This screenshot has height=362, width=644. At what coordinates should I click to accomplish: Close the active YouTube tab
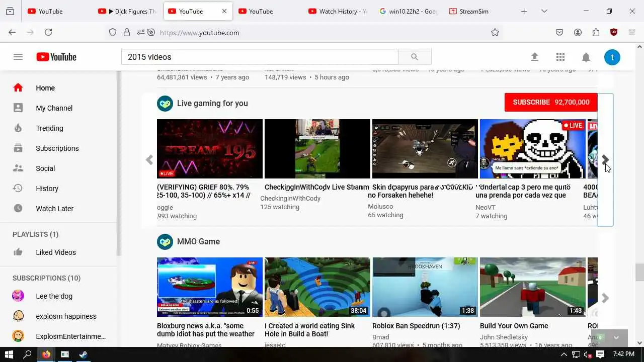224,11
